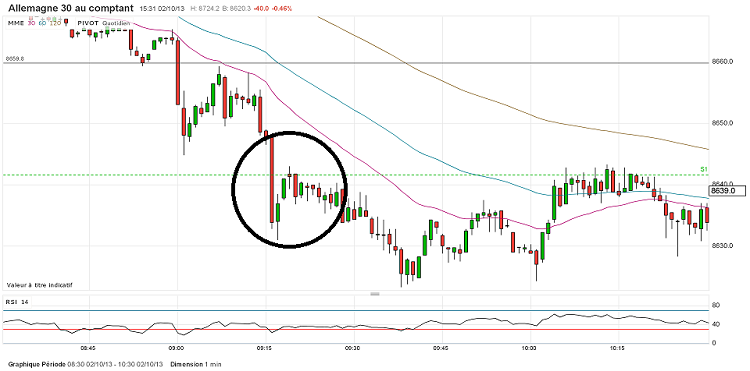Click the daily high value H: 8724.2
Image resolution: width=750 pixels, height=371 pixels.
click(204, 9)
